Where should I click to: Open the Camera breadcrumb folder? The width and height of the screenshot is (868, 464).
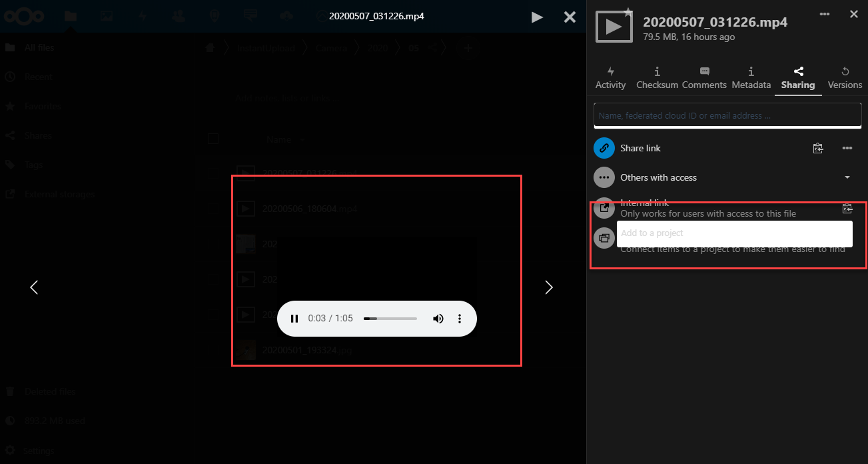point(330,47)
